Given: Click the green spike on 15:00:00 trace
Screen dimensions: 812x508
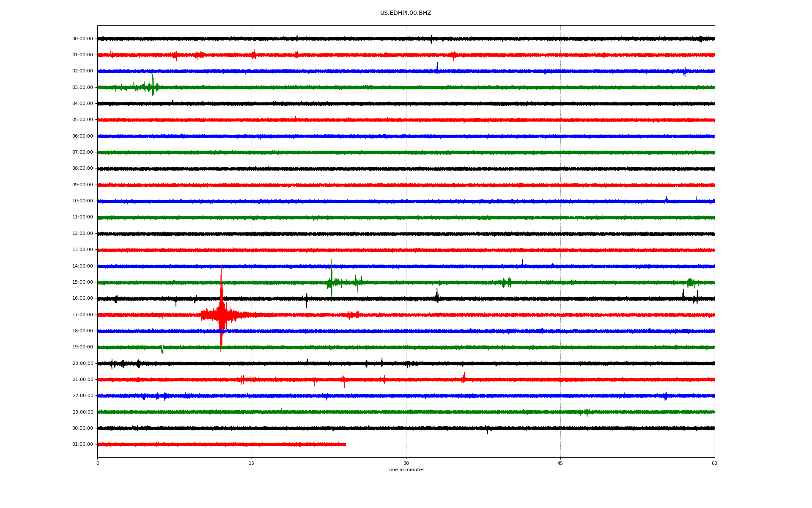Looking at the screenshot, I should 331,277.
